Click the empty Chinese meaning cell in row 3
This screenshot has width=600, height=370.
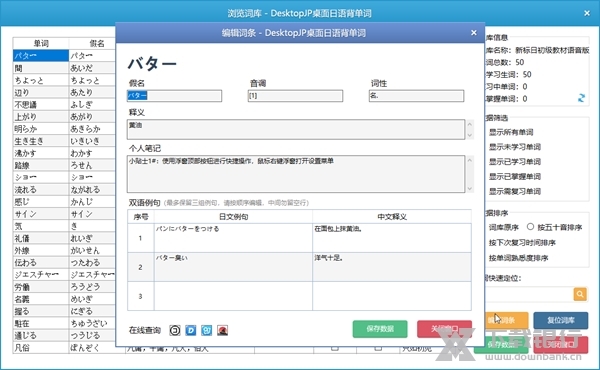click(392, 296)
